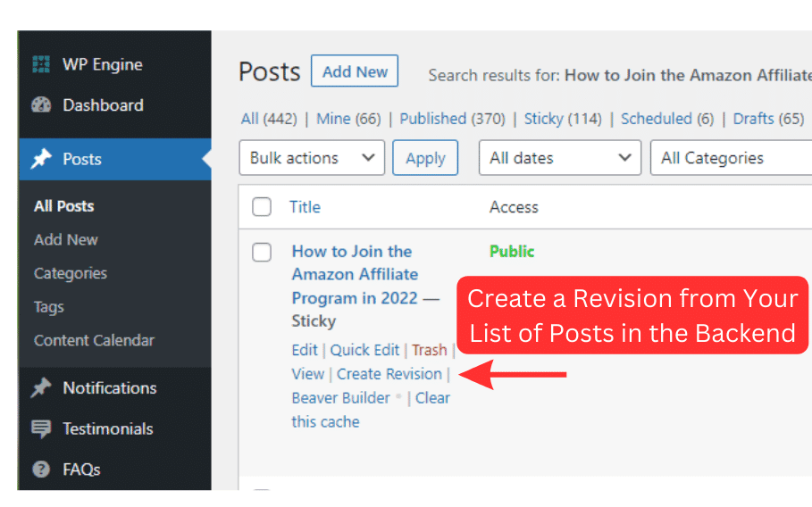Open Tags submenu item

[x=48, y=307]
